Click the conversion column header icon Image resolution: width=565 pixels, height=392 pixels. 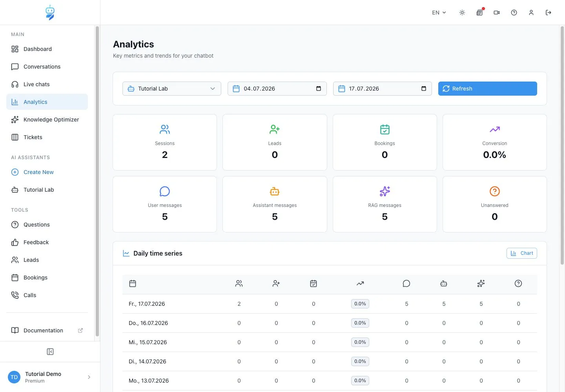(360, 283)
